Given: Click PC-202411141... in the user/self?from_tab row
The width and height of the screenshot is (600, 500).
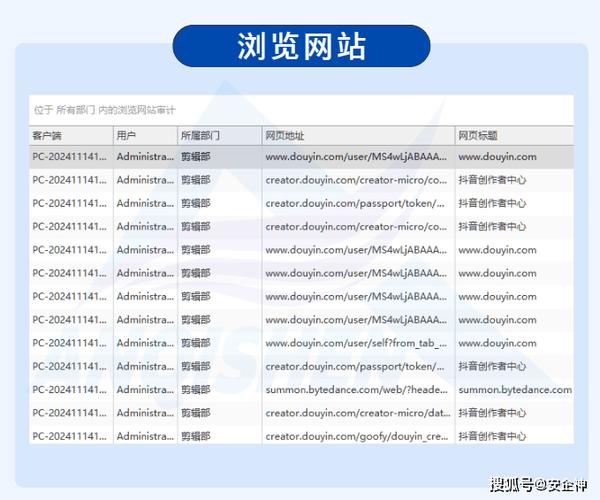Looking at the screenshot, I should coord(70,343).
